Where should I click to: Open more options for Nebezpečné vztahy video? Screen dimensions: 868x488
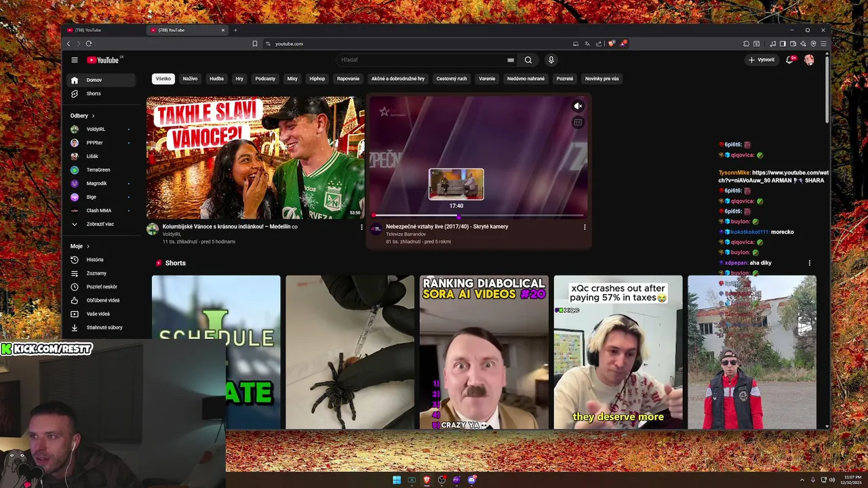coord(585,227)
